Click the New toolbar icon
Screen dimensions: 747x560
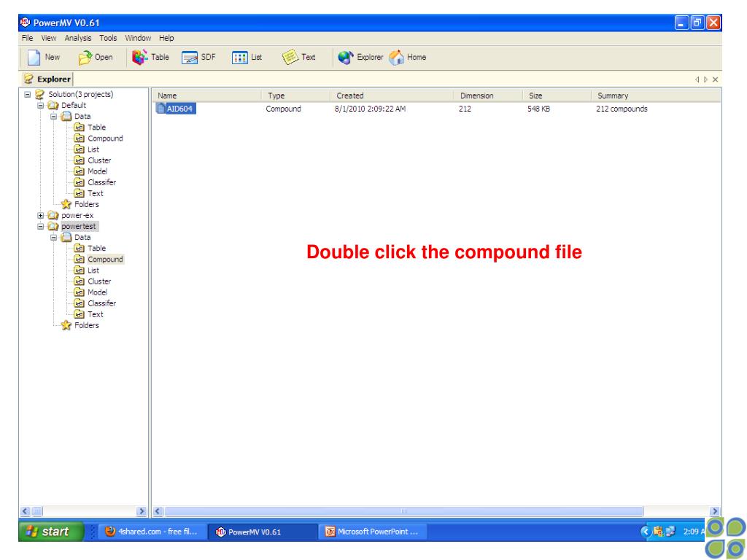[34, 58]
